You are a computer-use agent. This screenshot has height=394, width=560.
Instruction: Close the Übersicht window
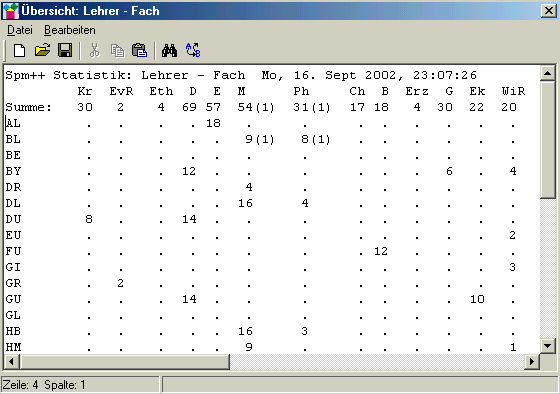(549, 11)
